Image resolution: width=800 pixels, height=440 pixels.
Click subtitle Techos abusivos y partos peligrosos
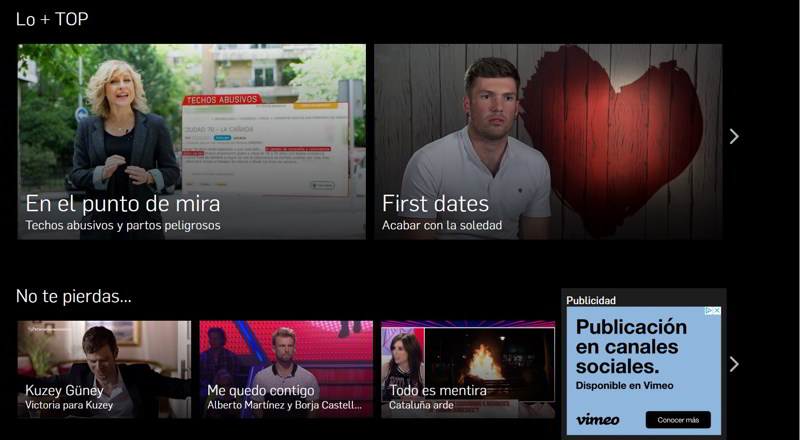pyautogui.click(x=123, y=226)
